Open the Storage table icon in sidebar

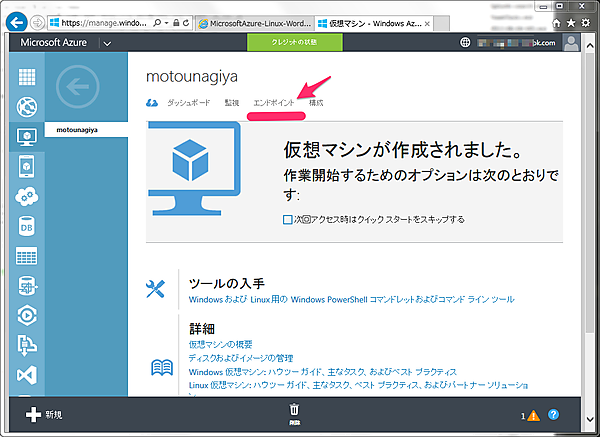click(27, 256)
